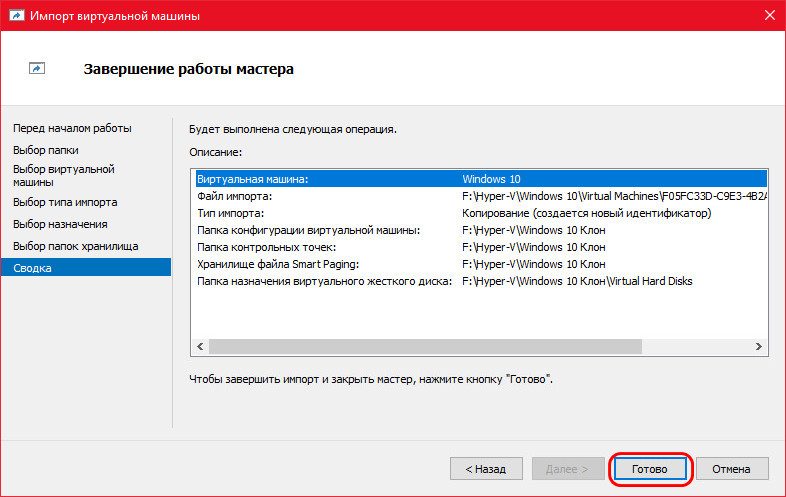
Task: Select the 'Хранилище файла Smart Paging' row
Action: 481,264
